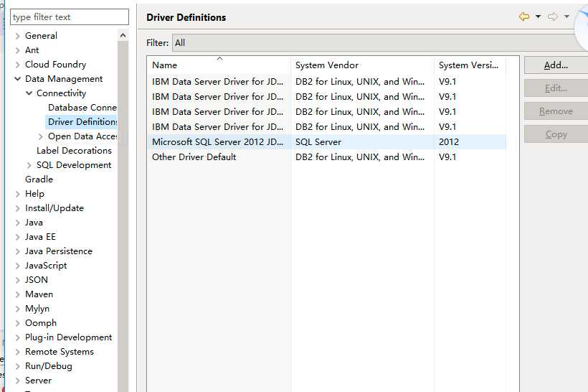The height and width of the screenshot is (392, 588).
Task: Select Driver Definitions tree item
Action: coord(82,122)
